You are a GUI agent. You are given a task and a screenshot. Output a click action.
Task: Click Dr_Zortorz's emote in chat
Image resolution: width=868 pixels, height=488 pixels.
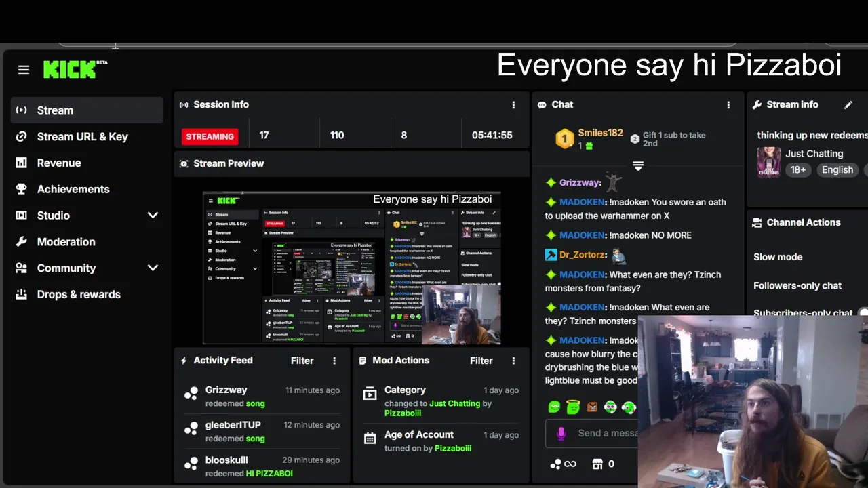[618, 256]
